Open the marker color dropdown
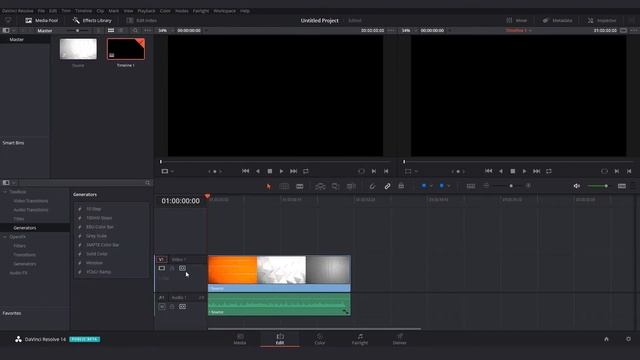Screen dimensions: 640x360 click(x=449, y=186)
